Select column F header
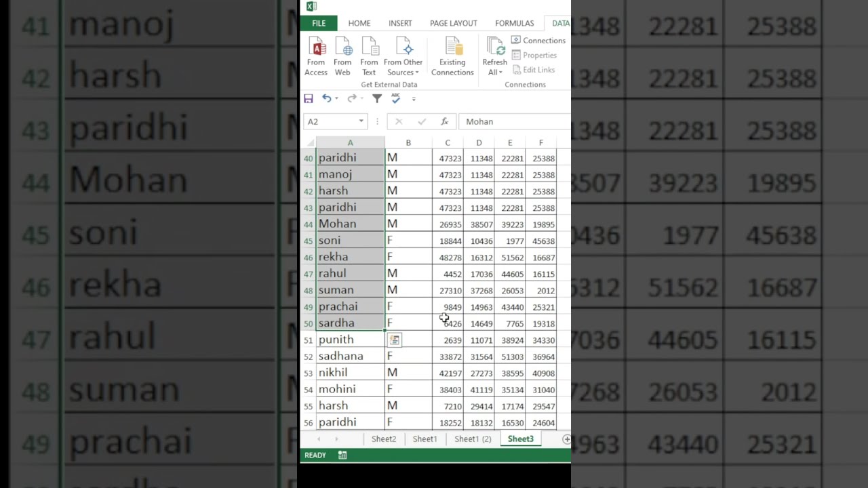This screenshot has width=868, height=488. [540, 142]
